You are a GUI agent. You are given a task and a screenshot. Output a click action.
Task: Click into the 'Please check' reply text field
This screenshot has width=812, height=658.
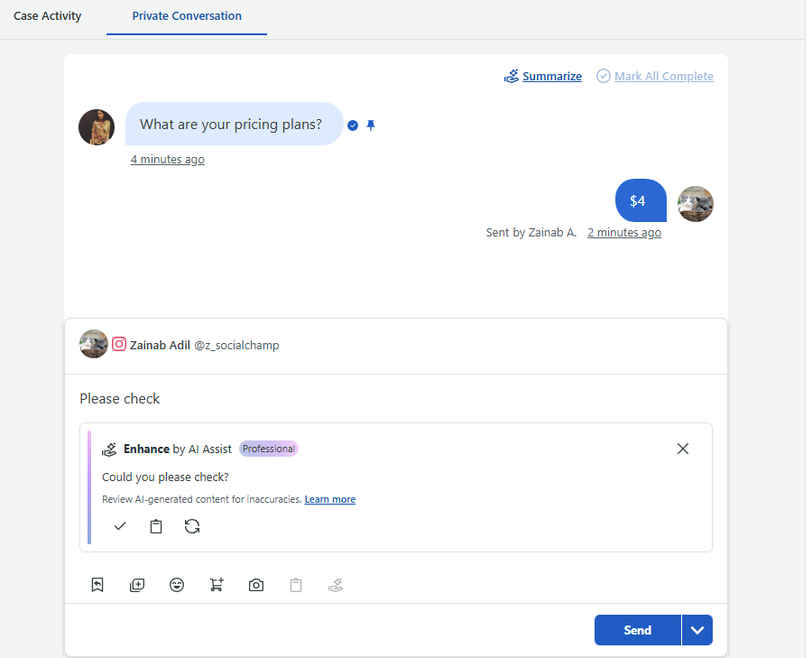pos(396,398)
